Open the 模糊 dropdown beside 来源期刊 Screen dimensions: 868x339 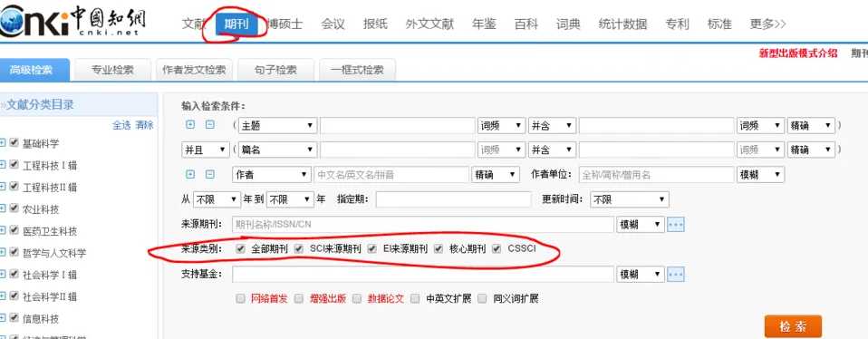point(641,225)
